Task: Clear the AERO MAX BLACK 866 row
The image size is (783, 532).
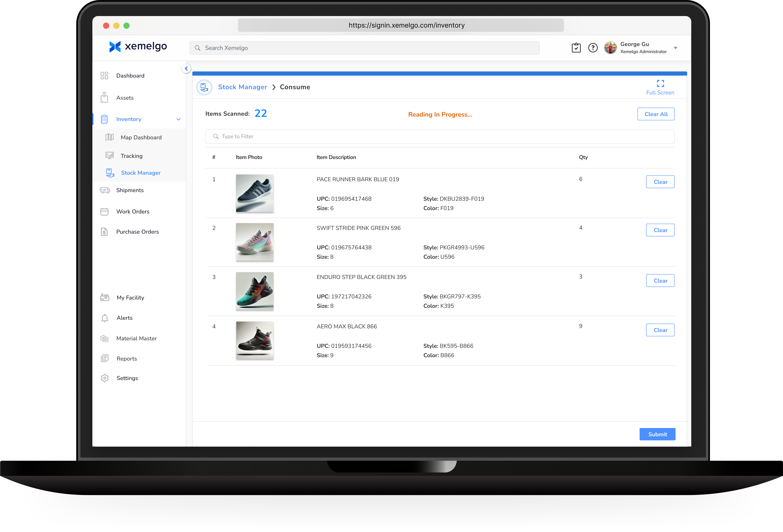Action: pos(660,330)
